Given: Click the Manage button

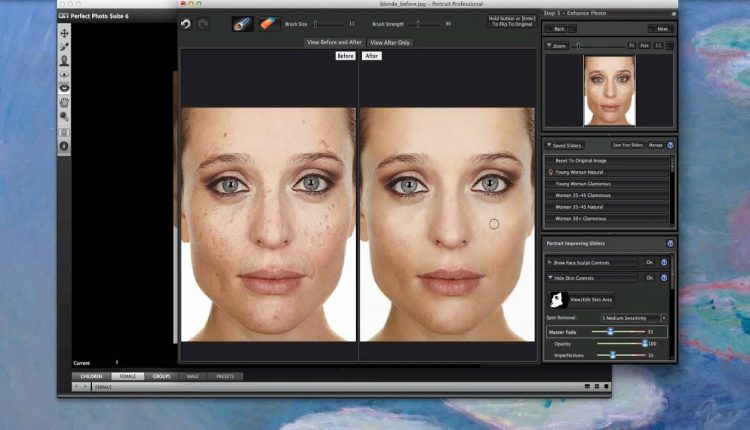Looking at the screenshot, I should coord(655,145).
